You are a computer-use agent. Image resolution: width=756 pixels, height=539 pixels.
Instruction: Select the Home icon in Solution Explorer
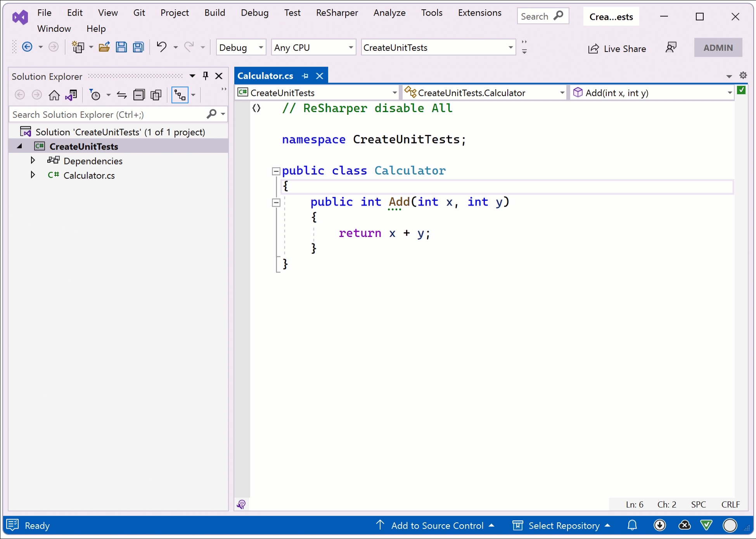point(54,95)
